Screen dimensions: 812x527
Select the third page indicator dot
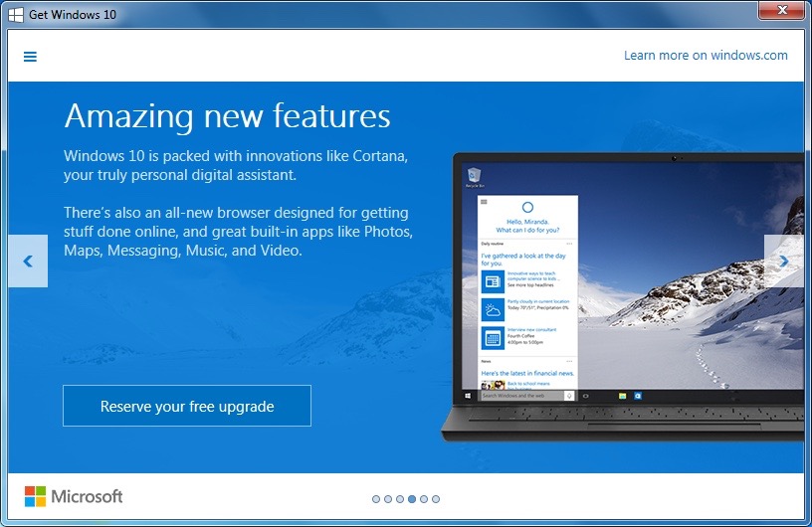point(400,499)
